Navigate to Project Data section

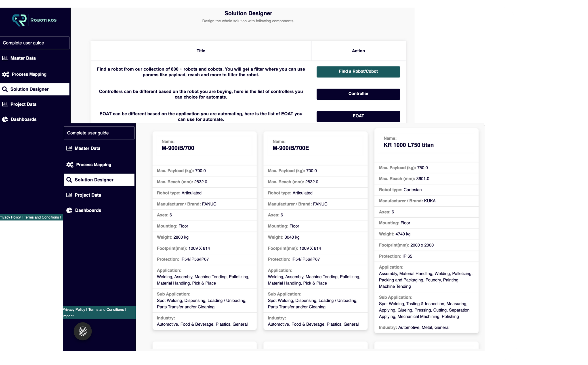click(23, 104)
